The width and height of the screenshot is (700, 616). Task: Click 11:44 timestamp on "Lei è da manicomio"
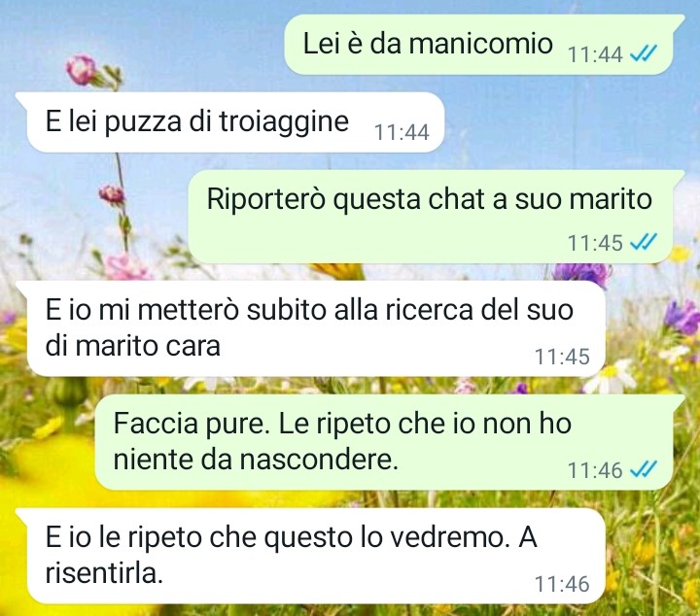pos(595,54)
